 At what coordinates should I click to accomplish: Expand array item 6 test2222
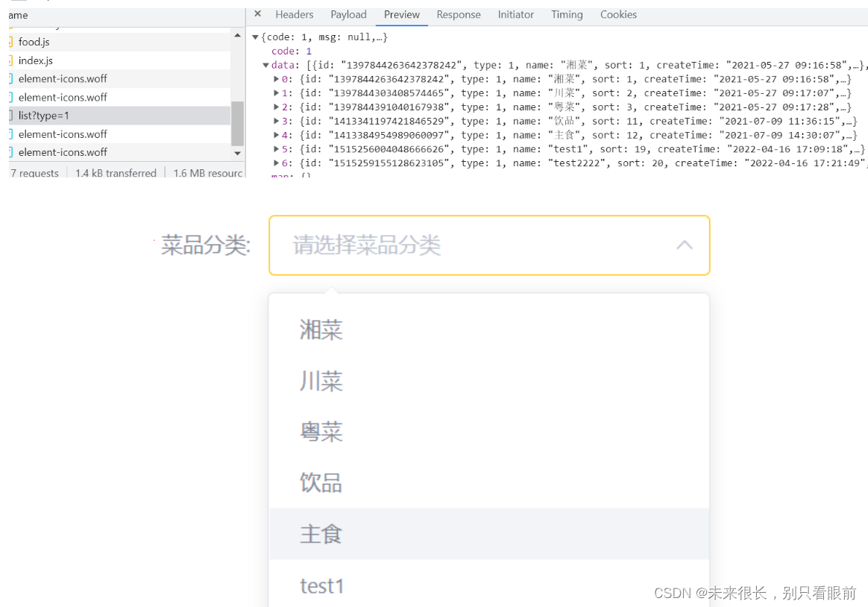[276, 163]
